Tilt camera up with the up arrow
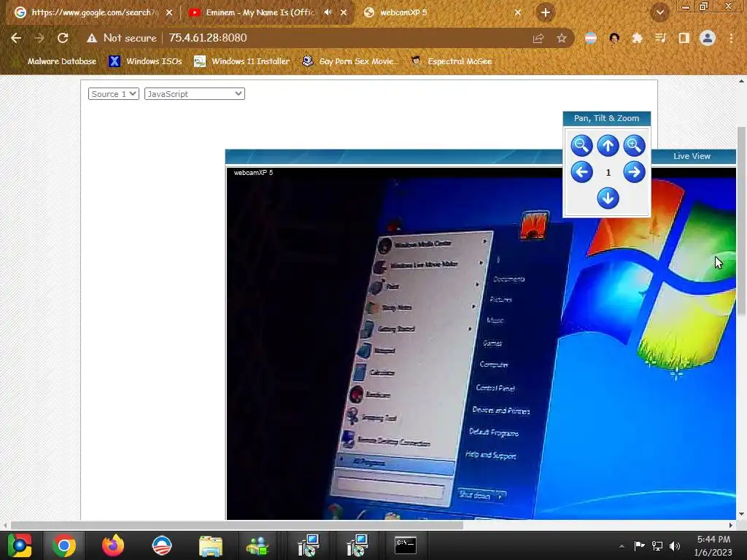The image size is (747, 560). point(608,146)
